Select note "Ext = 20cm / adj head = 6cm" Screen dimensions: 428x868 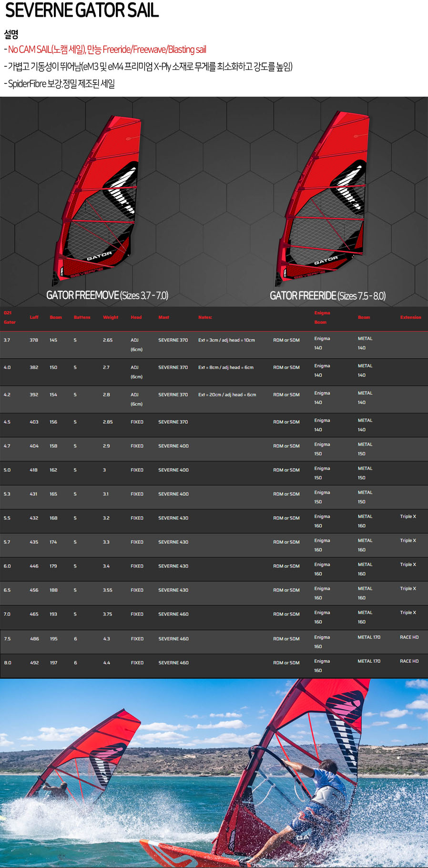(x=227, y=394)
